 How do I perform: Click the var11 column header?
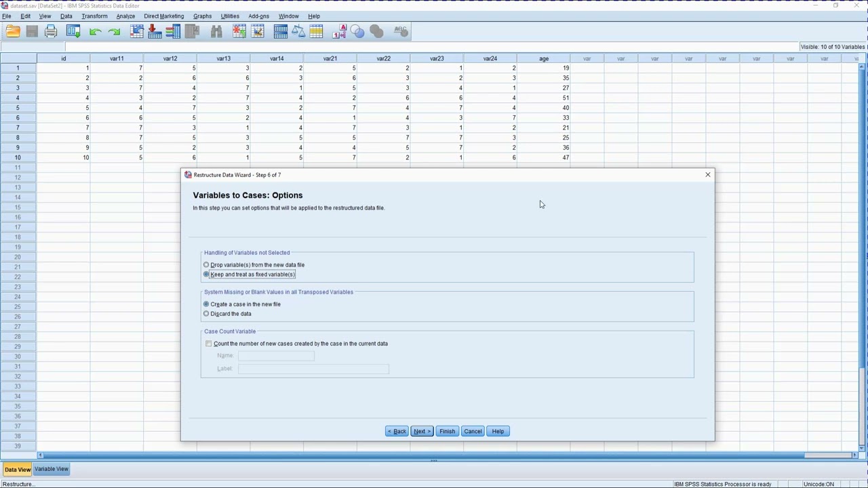(117, 58)
